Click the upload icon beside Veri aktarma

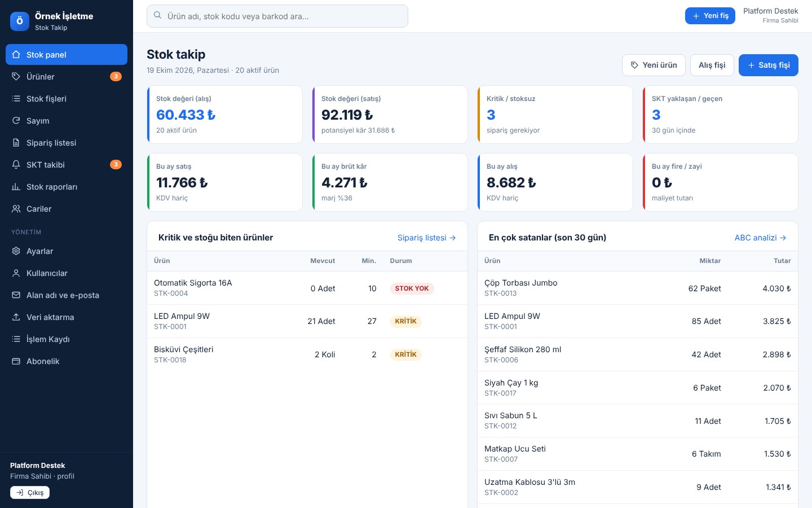(16, 317)
